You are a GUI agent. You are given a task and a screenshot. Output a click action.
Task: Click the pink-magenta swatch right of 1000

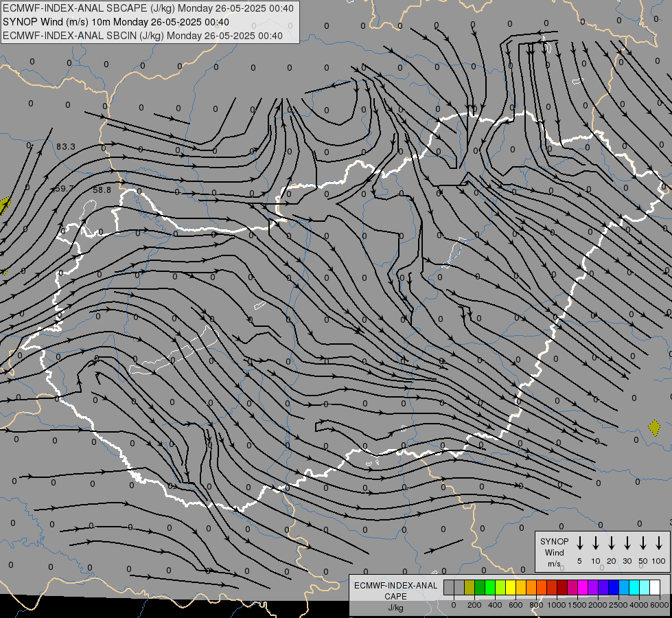pyautogui.click(x=573, y=587)
